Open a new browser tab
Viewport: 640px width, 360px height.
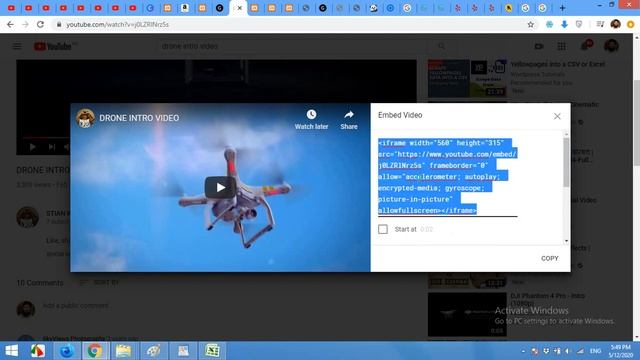click(562, 8)
